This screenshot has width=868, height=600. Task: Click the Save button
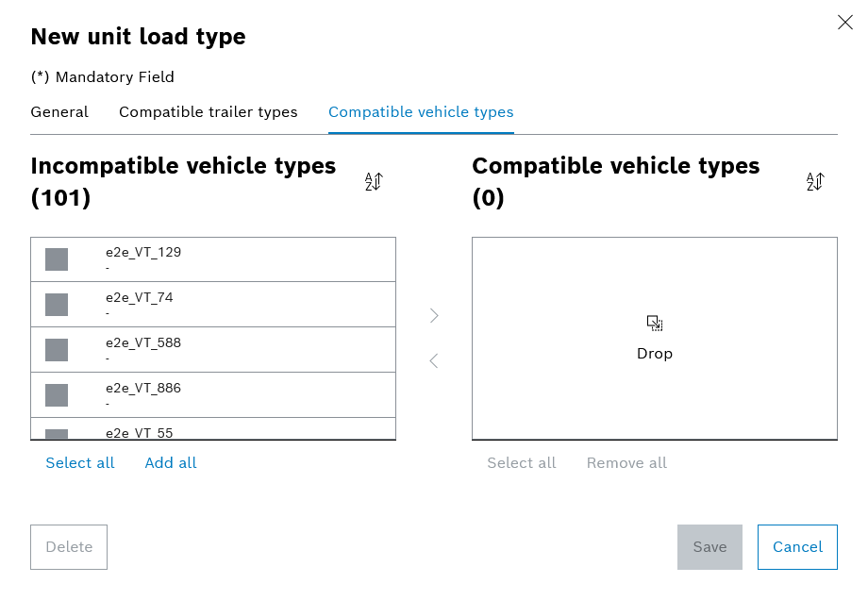coord(709,547)
